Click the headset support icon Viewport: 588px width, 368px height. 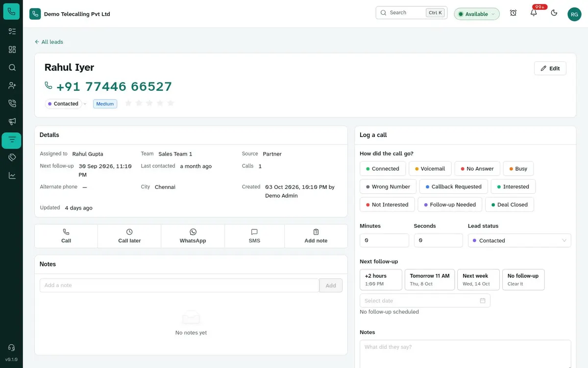click(x=11, y=347)
